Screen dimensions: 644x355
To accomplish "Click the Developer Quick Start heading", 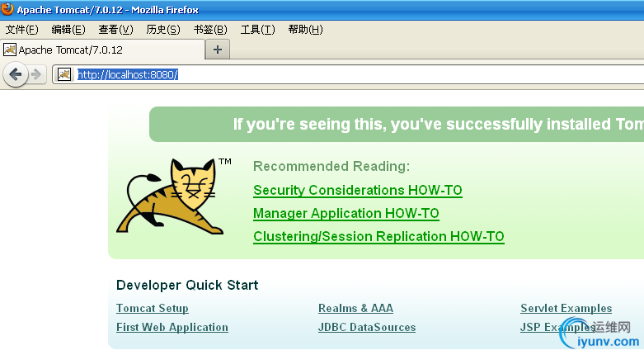I will pos(187,285).
